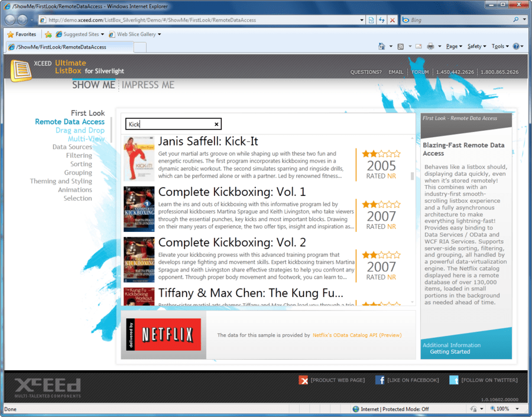Select Complete Kickboxing: Vol. 1 cover thumbnail

[x=139, y=209]
